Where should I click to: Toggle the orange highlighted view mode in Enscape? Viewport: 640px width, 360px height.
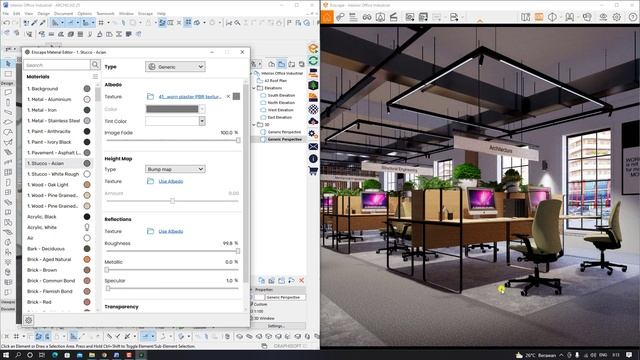pos(539,17)
